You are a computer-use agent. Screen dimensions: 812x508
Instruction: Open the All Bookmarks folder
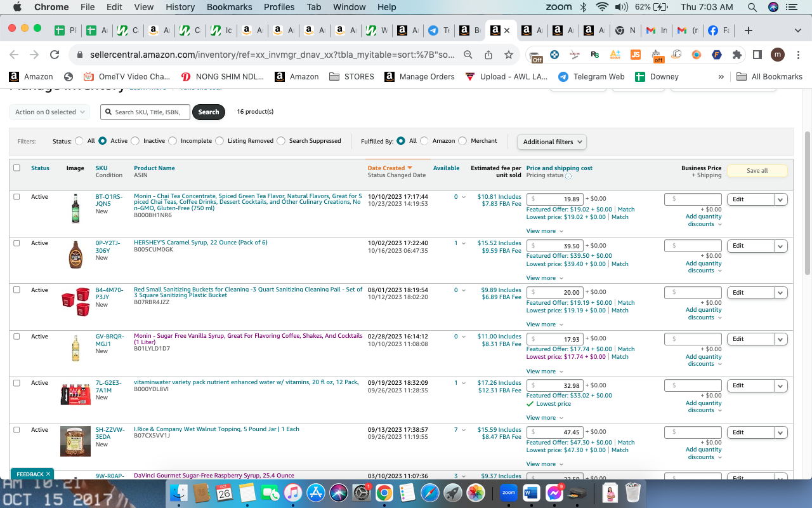769,76
